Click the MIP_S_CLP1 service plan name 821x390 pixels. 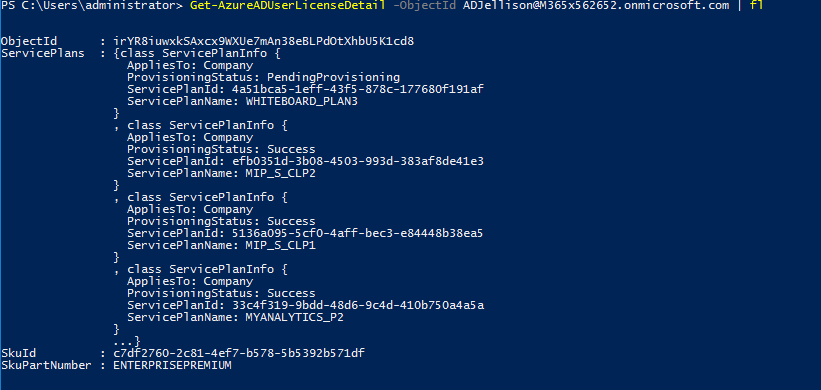click(281, 245)
